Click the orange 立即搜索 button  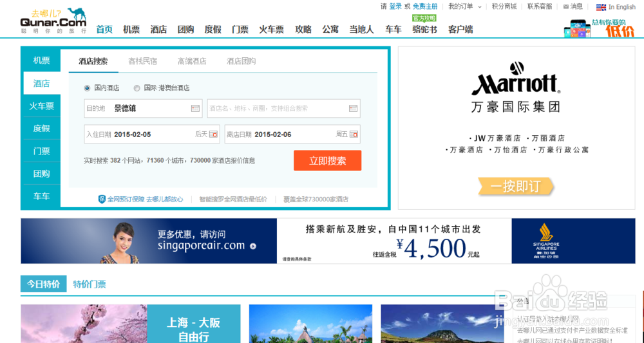(x=327, y=160)
